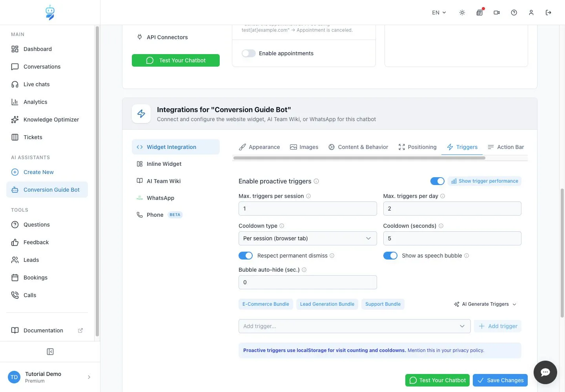Click info icon next to Max. triggers per session
Viewport: 565px width, 392px height.
coord(308,196)
